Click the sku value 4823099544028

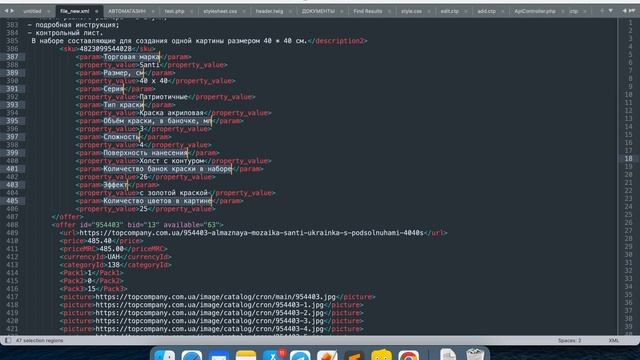105,49
